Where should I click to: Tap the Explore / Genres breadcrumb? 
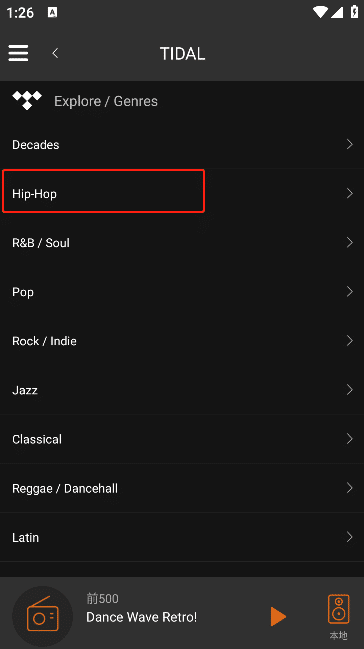[106, 101]
